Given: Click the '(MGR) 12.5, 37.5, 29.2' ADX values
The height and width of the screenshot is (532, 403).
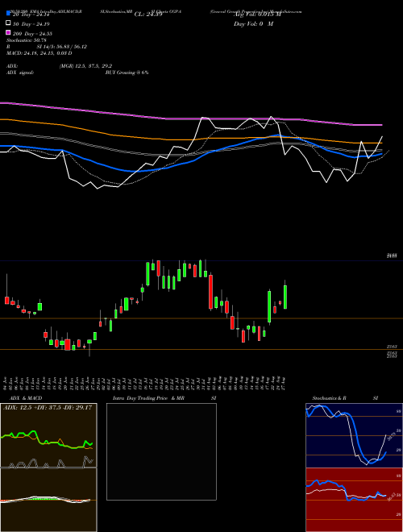Looking at the screenshot, I should [85, 66].
